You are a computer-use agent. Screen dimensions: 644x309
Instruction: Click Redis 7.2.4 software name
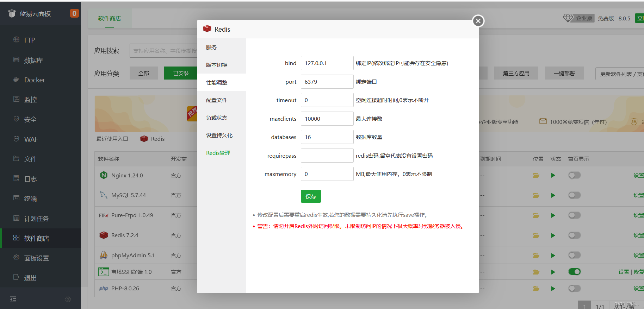point(125,235)
